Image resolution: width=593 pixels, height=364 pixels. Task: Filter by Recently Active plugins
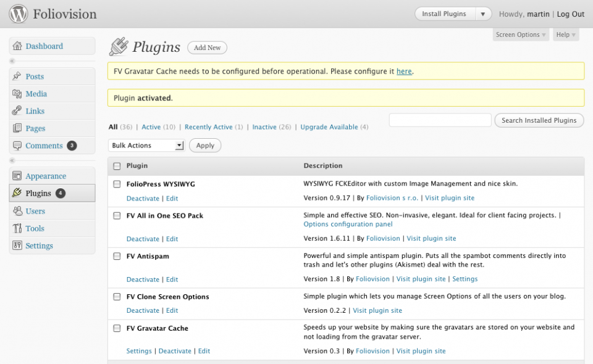coord(208,127)
